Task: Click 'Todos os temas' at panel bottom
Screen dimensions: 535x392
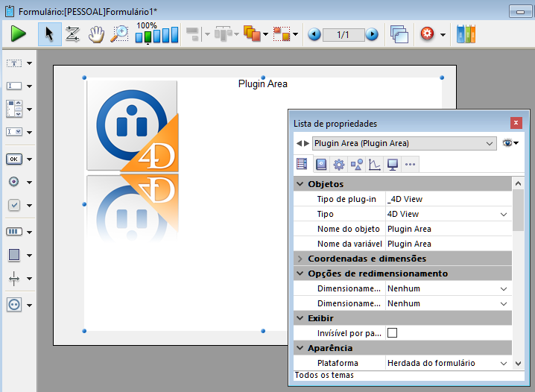Action: [x=323, y=375]
